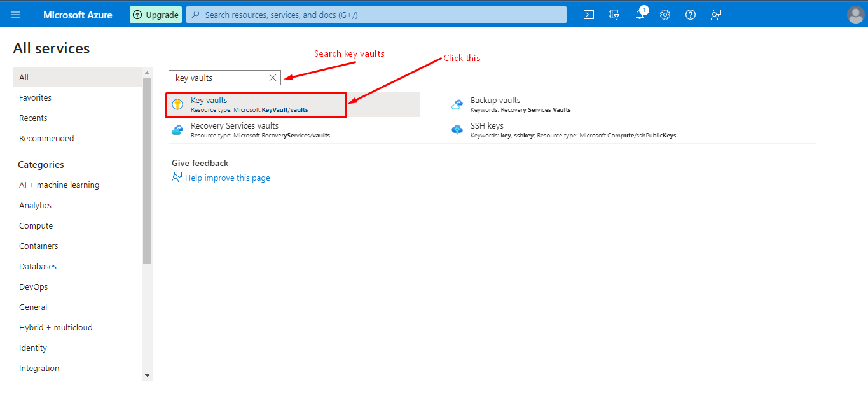Screen dimensions: 868x394
Task: Click the Recovery Services vaults cloud icon
Action: [x=177, y=130]
